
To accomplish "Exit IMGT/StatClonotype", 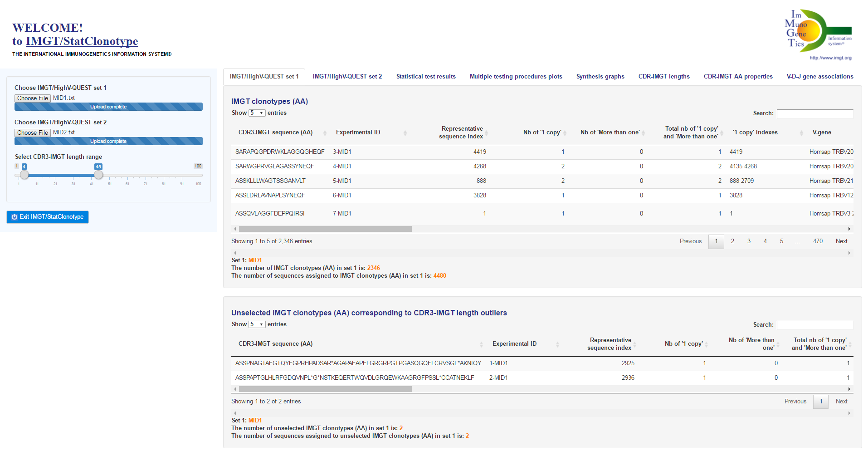I will (x=48, y=217).
